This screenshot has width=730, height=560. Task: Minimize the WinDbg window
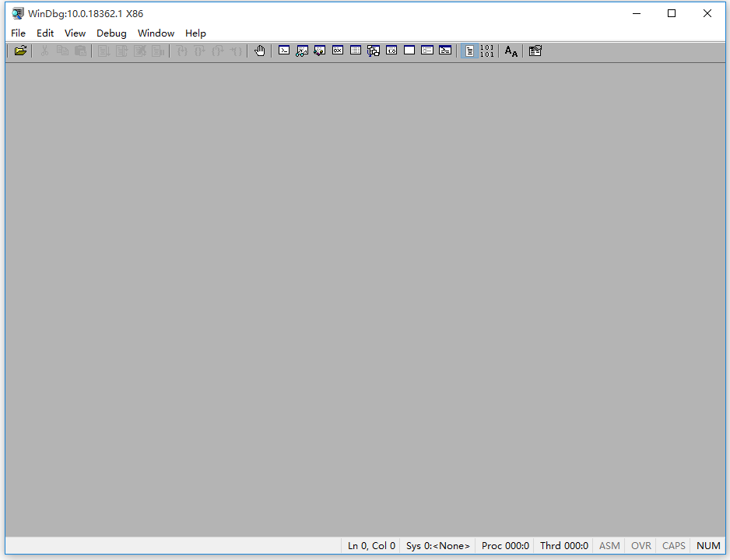637,13
